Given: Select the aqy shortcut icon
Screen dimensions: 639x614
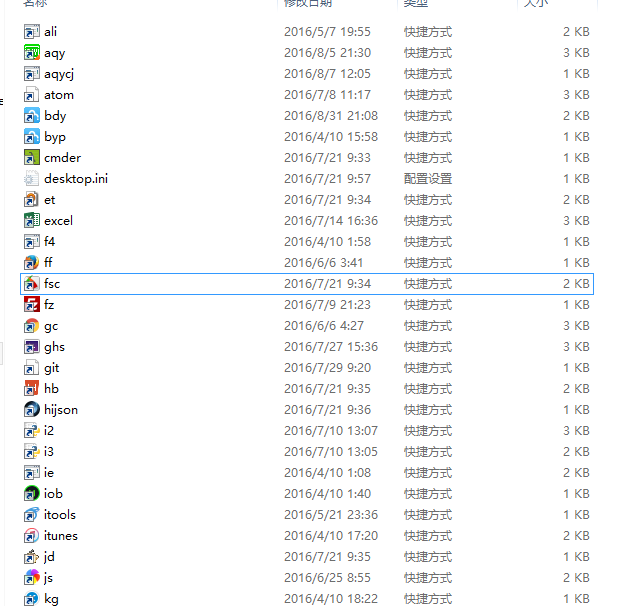Looking at the screenshot, I should 32,53.
